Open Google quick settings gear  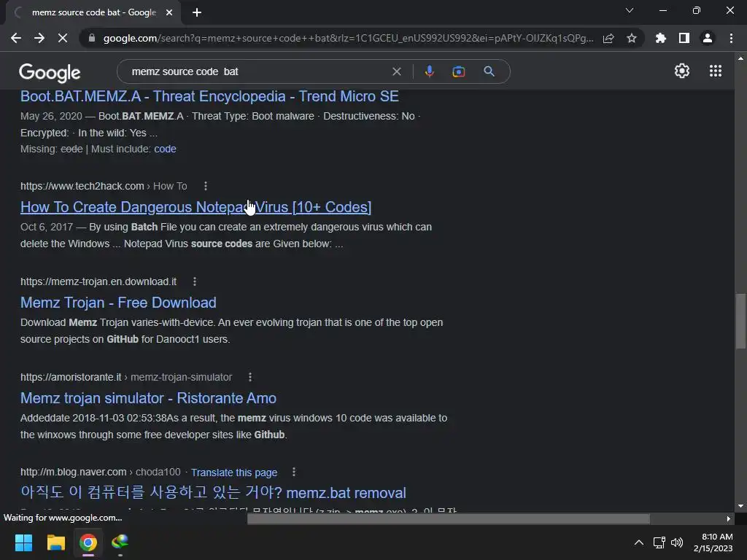click(682, 71)
